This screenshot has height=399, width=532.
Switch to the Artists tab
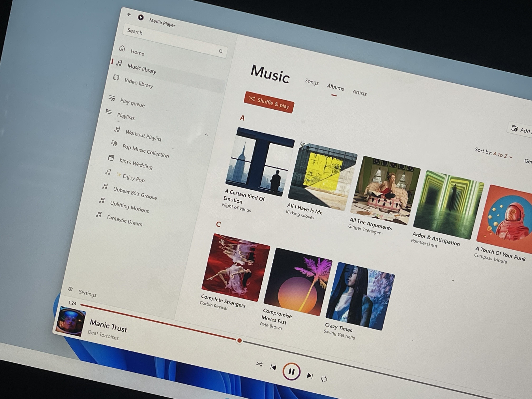click(359, 93)
